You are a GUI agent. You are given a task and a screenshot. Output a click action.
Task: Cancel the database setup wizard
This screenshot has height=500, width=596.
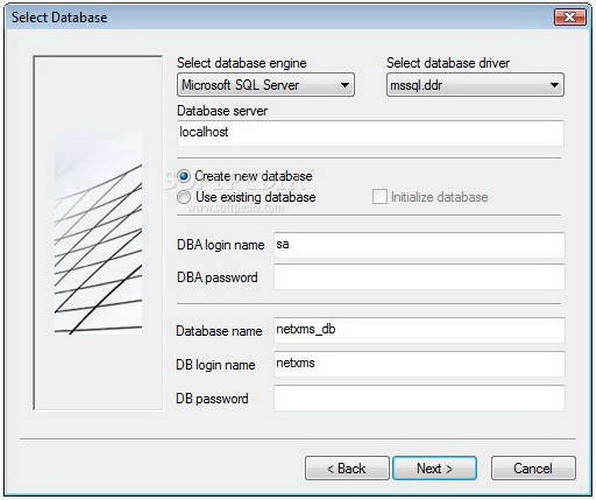[x=533, y=468]
